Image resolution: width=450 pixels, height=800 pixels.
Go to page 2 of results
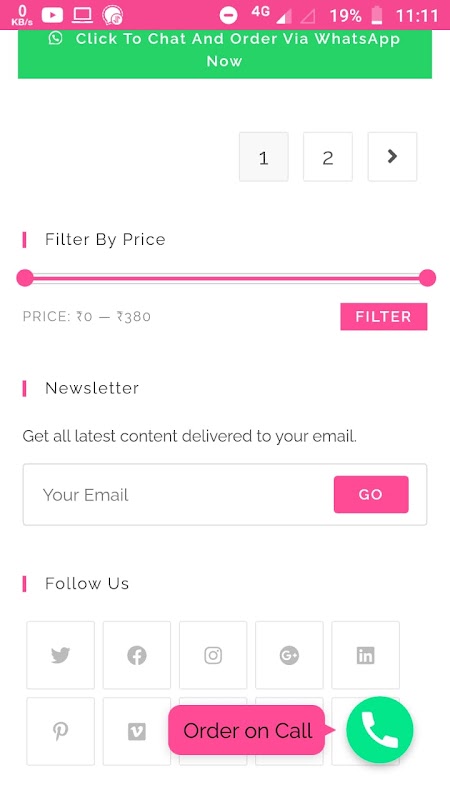(x=328, y=157)
